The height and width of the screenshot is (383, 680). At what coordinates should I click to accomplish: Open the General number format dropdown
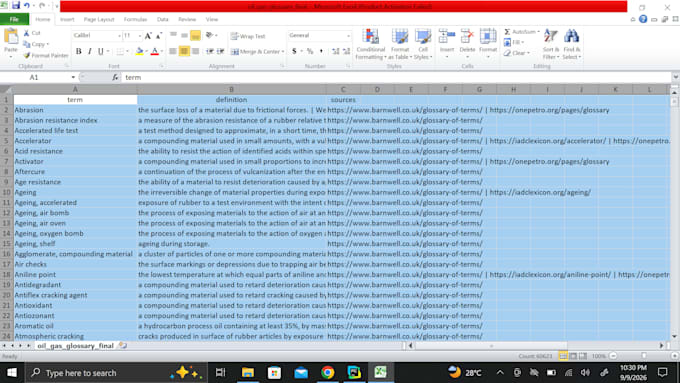click(348, 36)
